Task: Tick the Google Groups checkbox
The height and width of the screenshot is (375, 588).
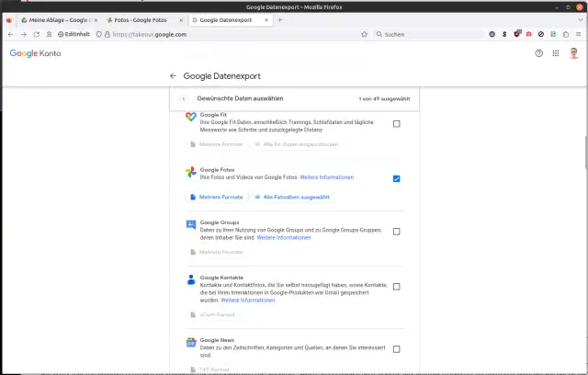Action: pos(396,232)
